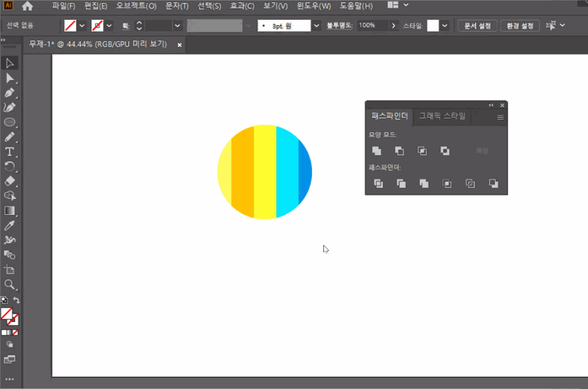Image resolution: width=588 pixels, height=389 pixels.
Task: Click the cyan stripe in circle
Action: pos(287,172)
